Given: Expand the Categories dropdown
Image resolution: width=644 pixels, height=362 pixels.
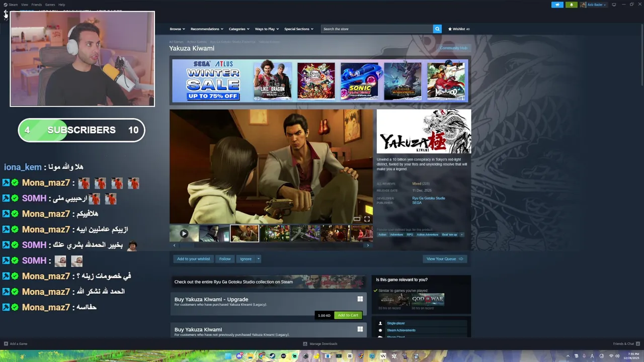Looking at the screenshot, I should point(238,29).
